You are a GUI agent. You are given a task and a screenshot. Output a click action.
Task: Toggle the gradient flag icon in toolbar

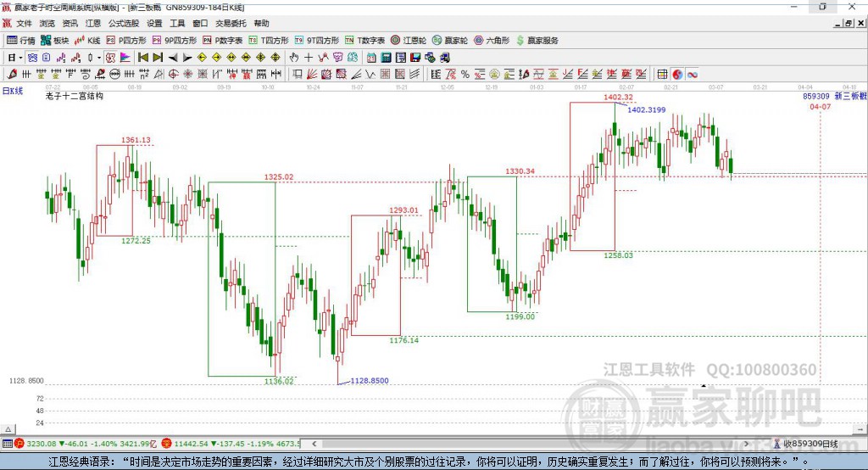125,58
